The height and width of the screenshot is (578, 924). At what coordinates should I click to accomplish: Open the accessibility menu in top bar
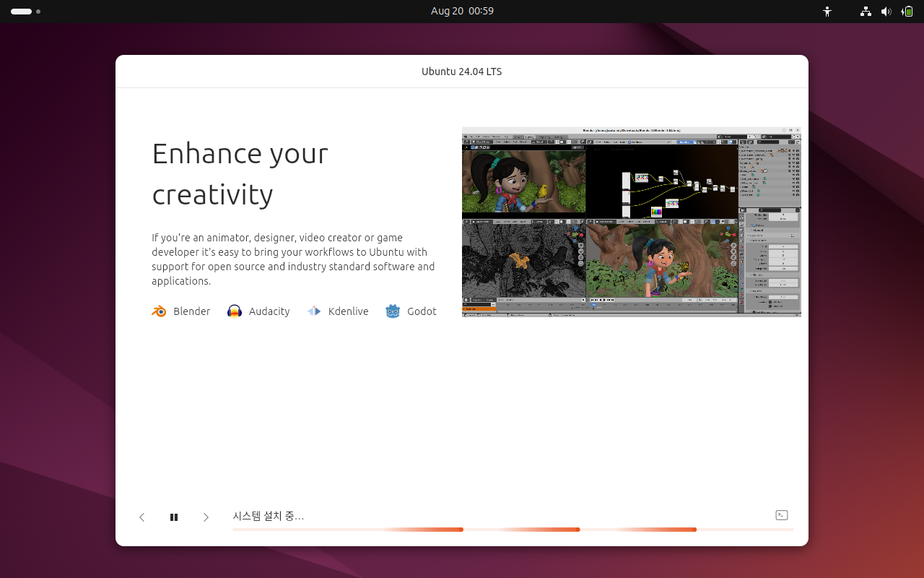pyautogui.click(x=827, y=12)
